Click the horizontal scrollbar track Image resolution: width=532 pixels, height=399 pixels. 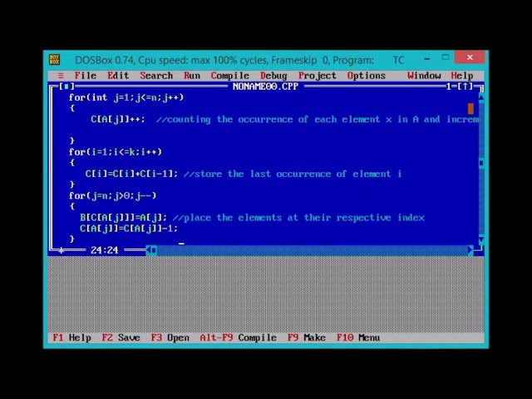click(313, 250)
